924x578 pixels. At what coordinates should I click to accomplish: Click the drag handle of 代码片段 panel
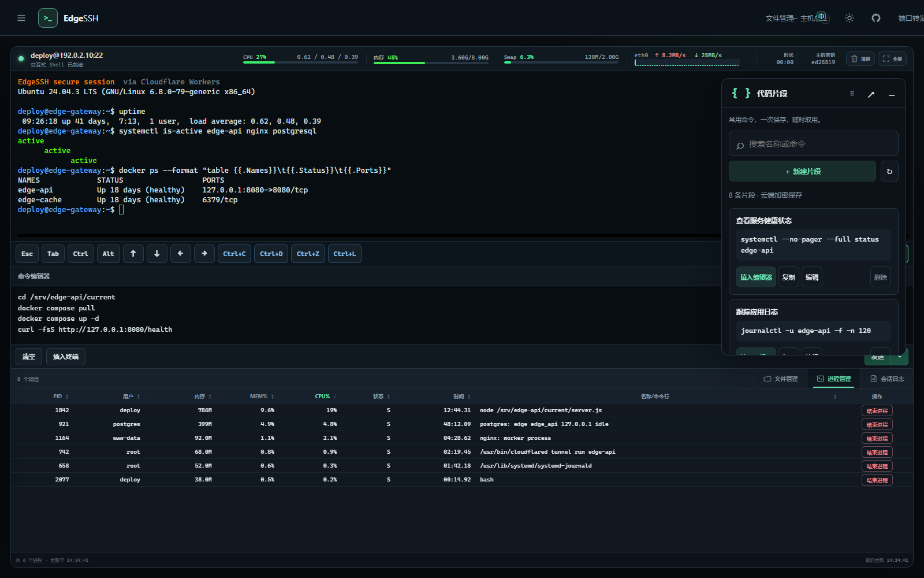tap(852, 94)
